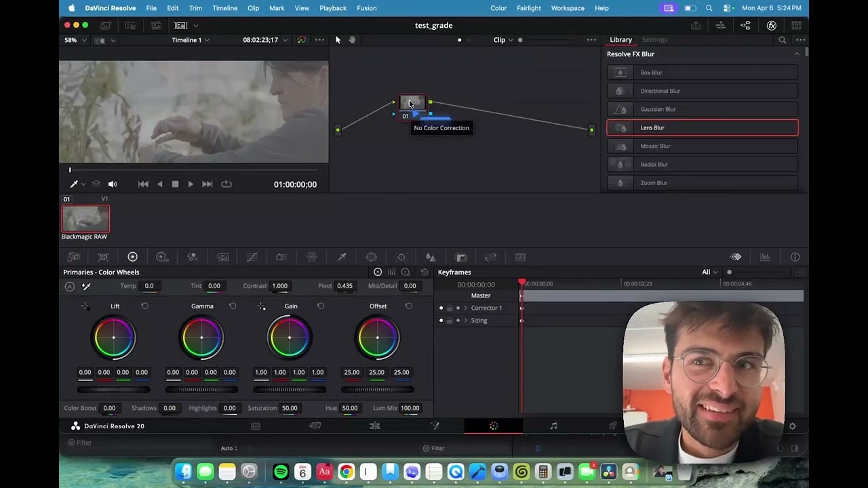Toggle auto keyframe on Corrector 1 track
The width and height of the screenshot is (868, 488).
(458, 308)
